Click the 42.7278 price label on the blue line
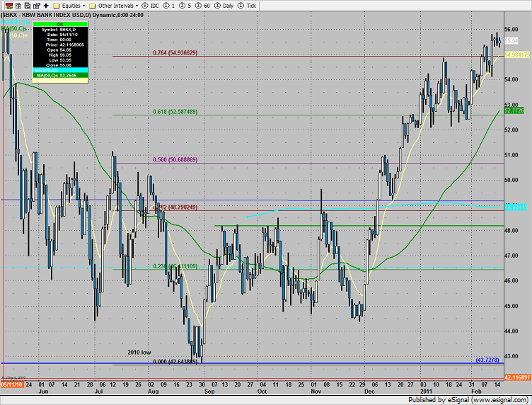The height and width of the screenshot is (405, 532). pos(487,360)
